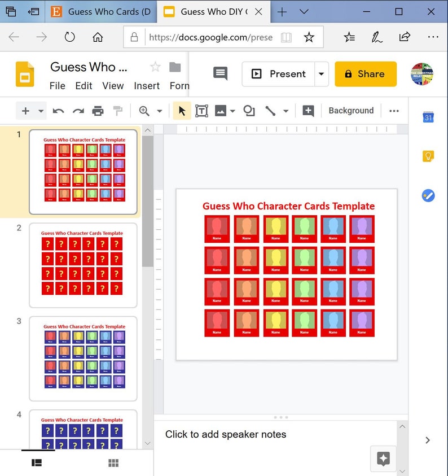Click the Google Slides home logo
The width and height of the screenshot is (448, 476).
point(25,74)
